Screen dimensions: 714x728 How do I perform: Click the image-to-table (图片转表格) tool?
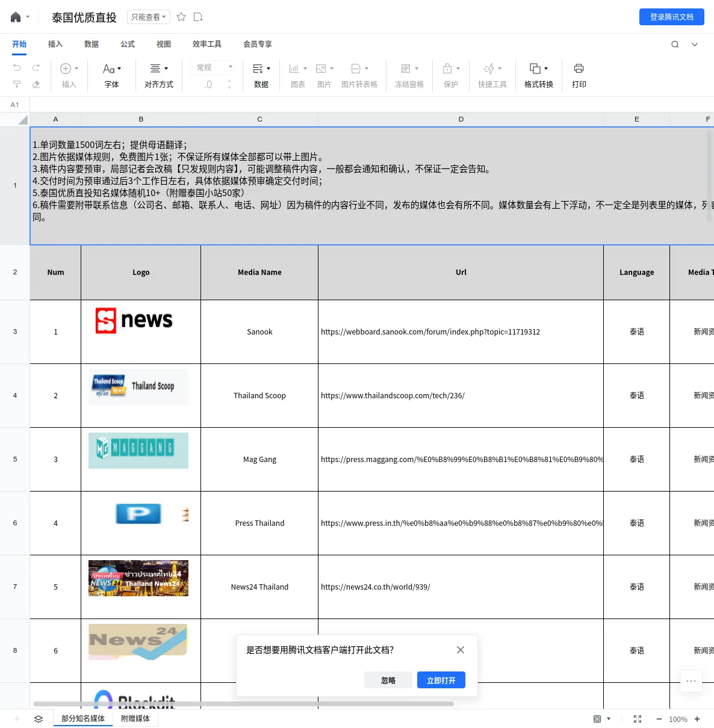coord(359,76)
